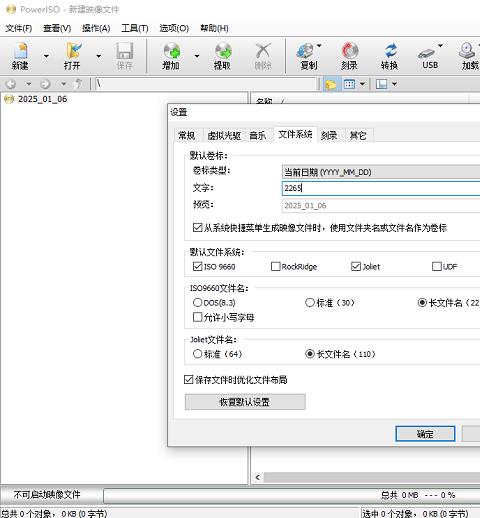Open the 操作(A) menu
Screen dimensions: 480x518
point(96,28)
